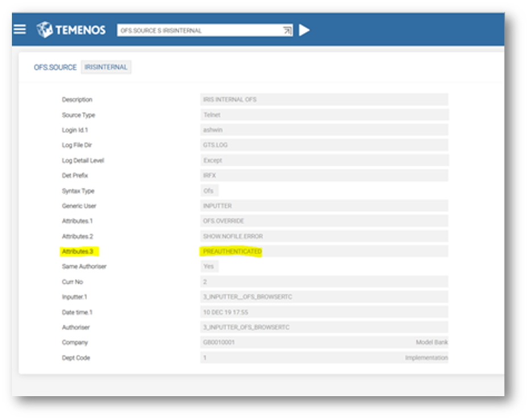Click the command input with OFS.SOURCE text

[199, 31]
